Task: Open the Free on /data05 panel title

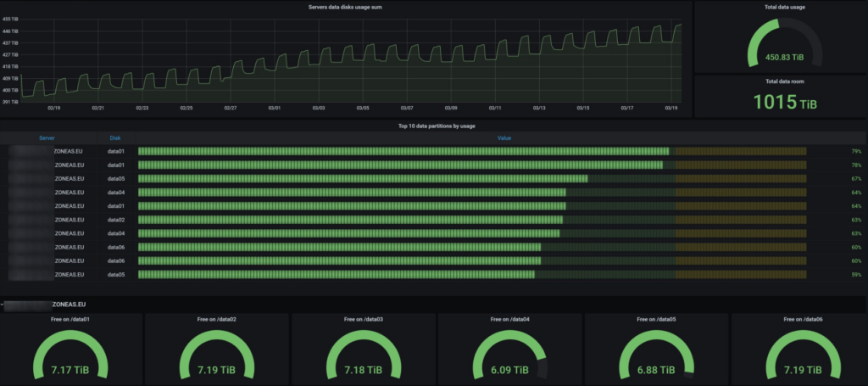Action: pyautogui.click(x=657, y=319)
